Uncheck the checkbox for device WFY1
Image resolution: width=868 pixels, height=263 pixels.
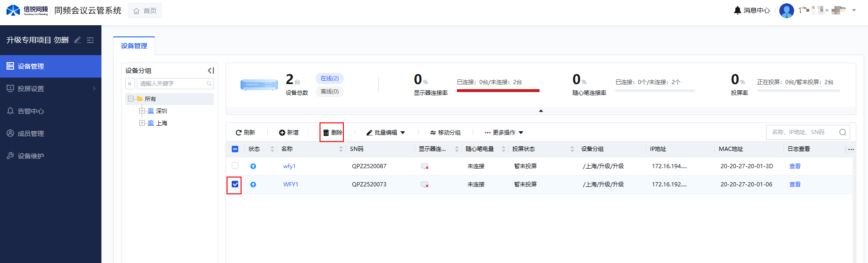click(x=235, y=185)
